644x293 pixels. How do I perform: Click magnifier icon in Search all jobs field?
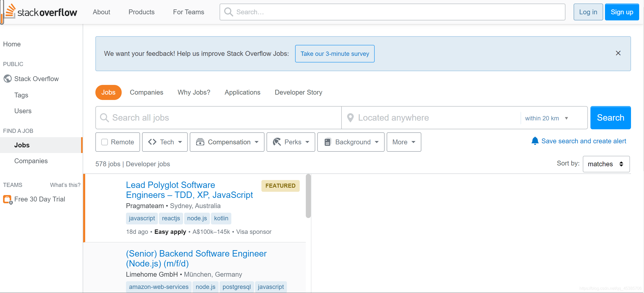[104, 118]
